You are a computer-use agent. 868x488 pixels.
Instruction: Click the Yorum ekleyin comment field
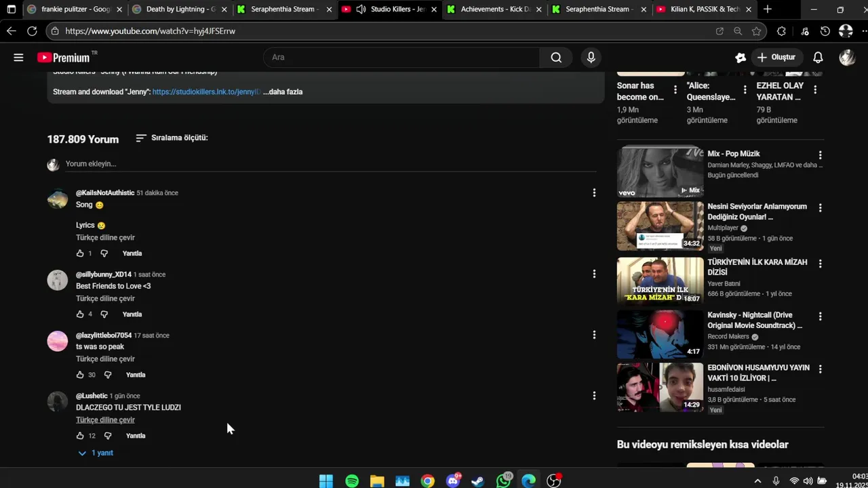331,164
